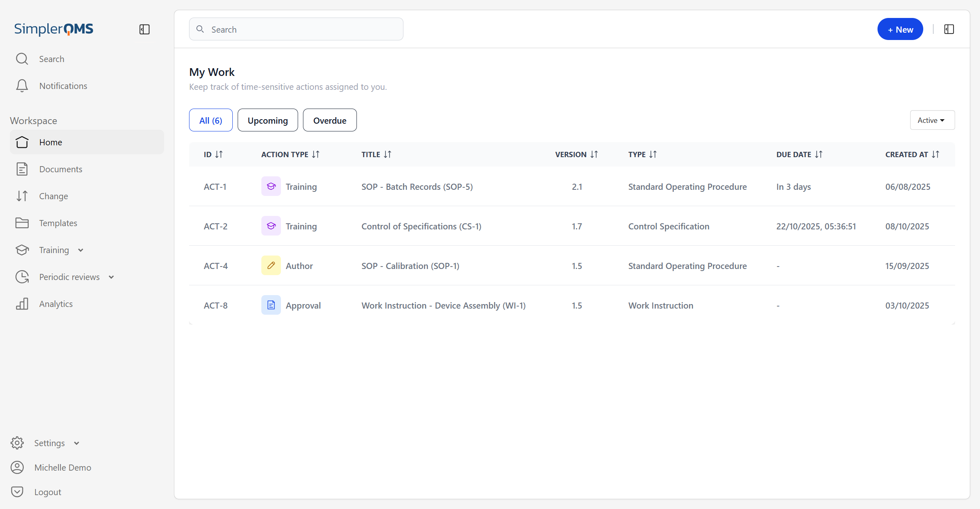Click the Analytics bar chart icon
This screenshot has height=509, width=980.
click(22, 304)
